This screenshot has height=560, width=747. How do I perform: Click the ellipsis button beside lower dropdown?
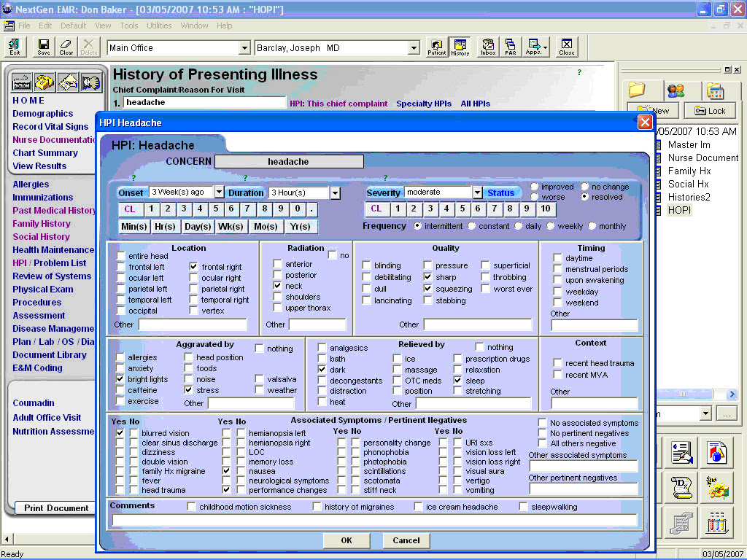tap(727, 413)
